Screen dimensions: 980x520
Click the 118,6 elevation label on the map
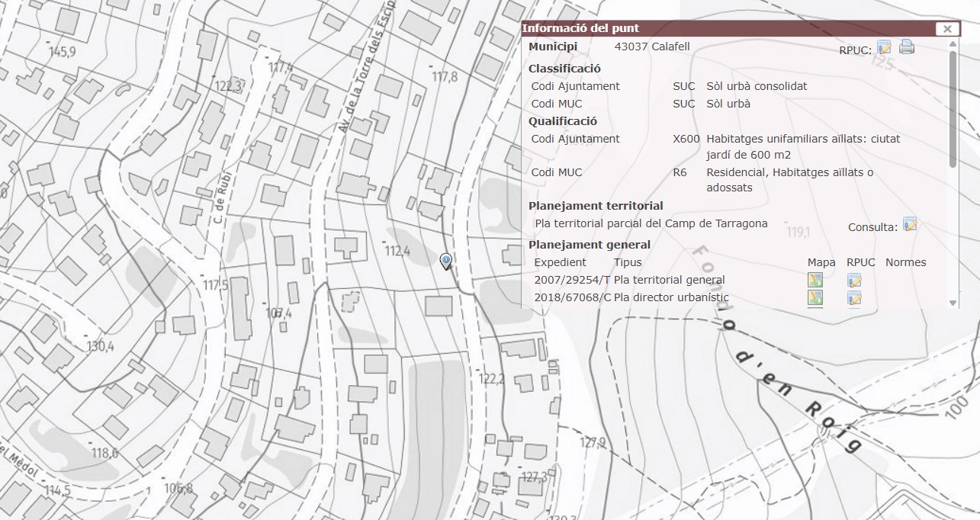104,453
